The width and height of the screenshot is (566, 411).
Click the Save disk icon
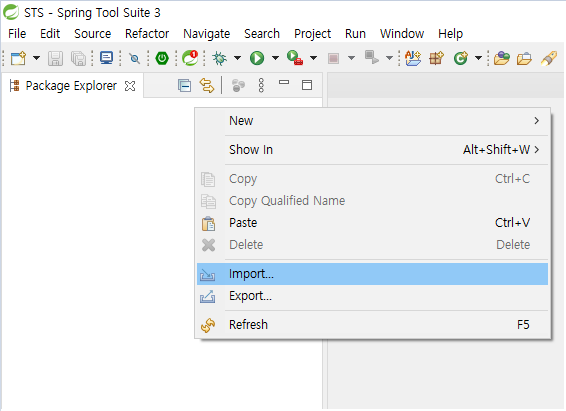55,58
